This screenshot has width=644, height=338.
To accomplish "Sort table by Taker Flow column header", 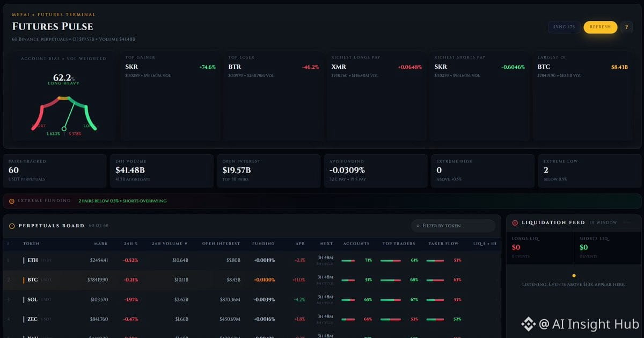I will pyautogui.click(x=443, y=243).
